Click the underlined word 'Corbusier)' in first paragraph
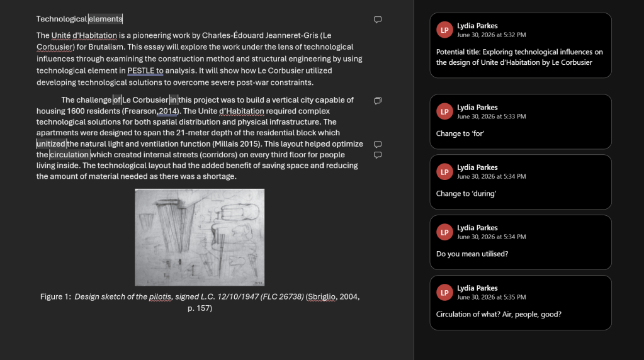This screenshot has height=360, width=644. (x=55, y=47)
